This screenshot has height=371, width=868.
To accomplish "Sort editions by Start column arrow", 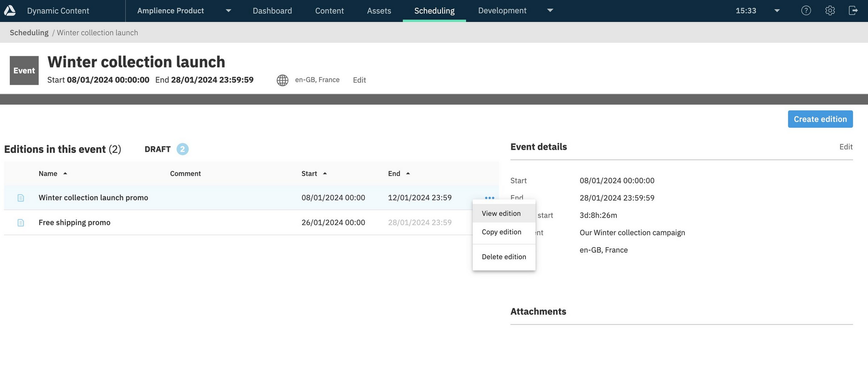I will [325, 174].
